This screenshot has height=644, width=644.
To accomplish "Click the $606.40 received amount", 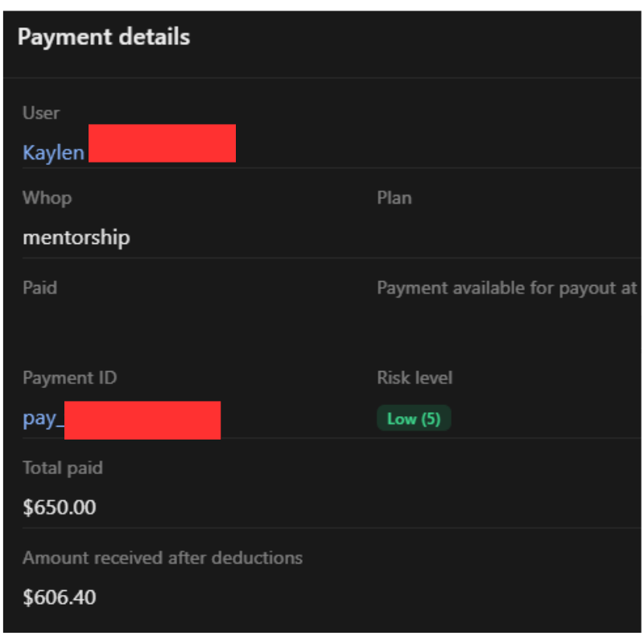I will coord(60,597).
